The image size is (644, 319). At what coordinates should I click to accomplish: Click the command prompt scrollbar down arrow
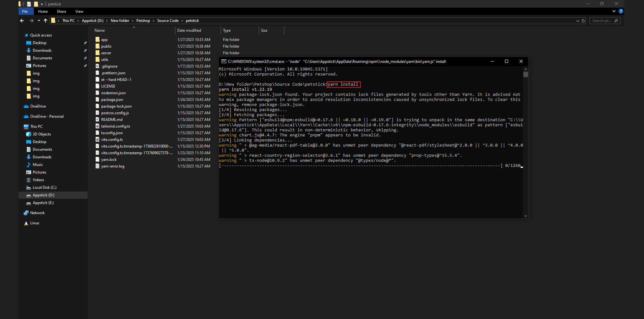click(525, 216)
